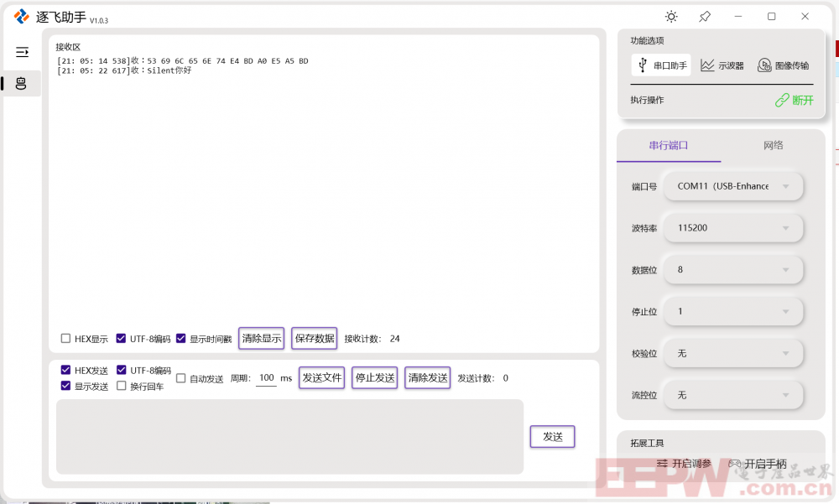The width and height of the screenshot is (839, 504).
Task: Click the 开启手柄 gamepad tool
Action: (x=758, y=464)
